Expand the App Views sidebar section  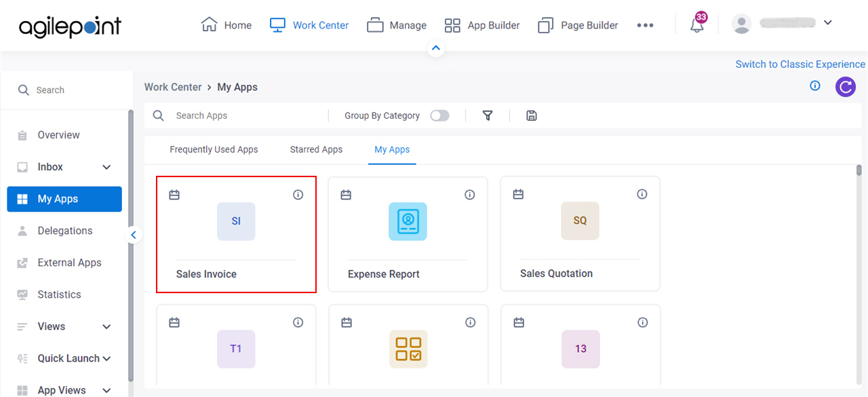click(x=106, y=390)
